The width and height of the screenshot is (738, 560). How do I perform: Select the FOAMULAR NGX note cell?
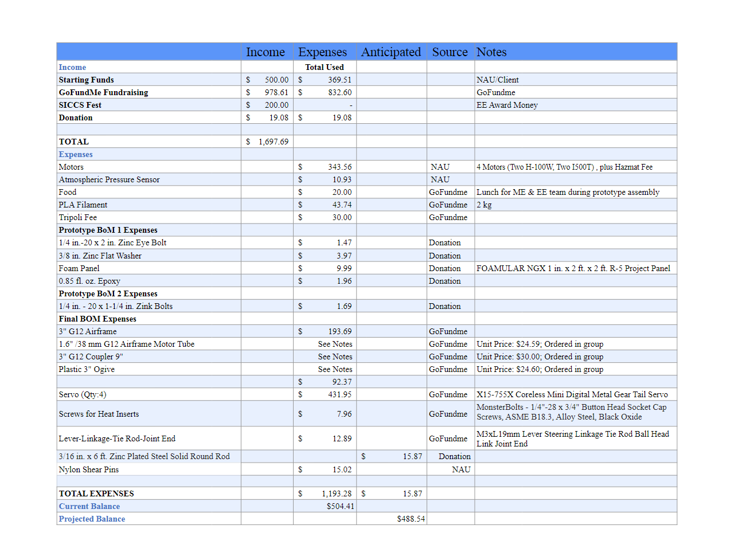(x=573, y=269)
